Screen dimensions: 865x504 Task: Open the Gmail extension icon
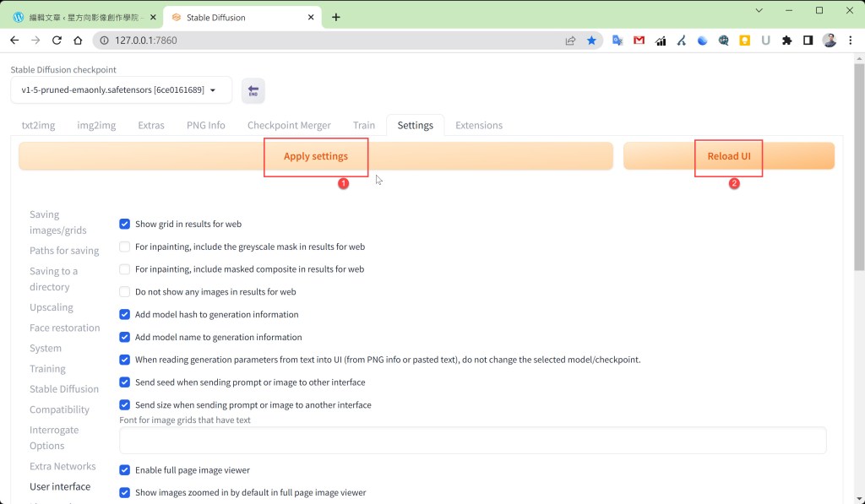pos(639,40)
